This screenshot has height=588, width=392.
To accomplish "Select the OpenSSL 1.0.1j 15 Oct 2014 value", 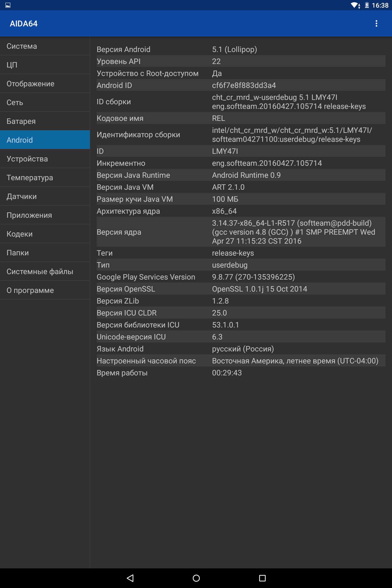I will 259,289.
